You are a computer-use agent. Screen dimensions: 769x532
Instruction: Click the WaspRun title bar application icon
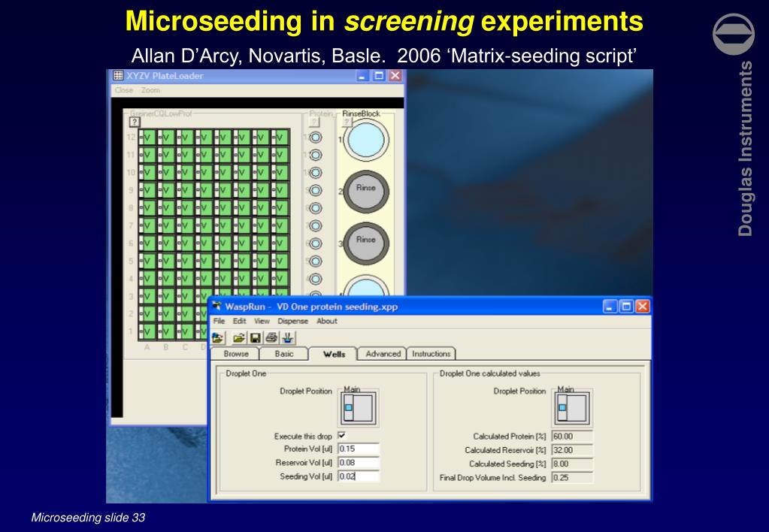pos(216,307)
